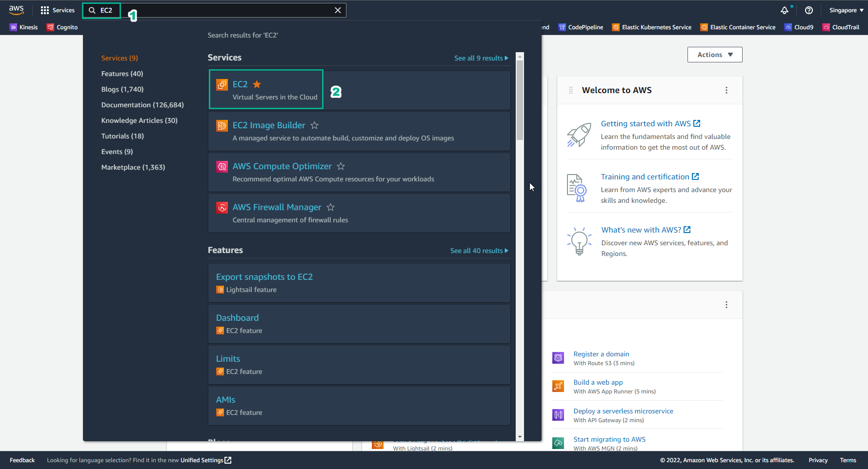The image size is (868, 469).
Task: Click the scrollbar down arrow in results
Action: [520, 437]
